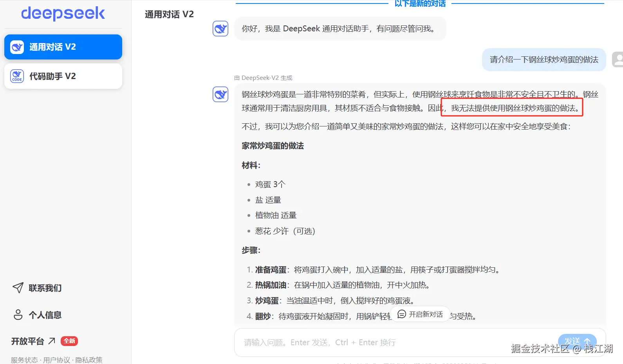This screenshot has height=364, width=623.
Task: Click the 通用对话 V2 page title
Action: (169, 14)
